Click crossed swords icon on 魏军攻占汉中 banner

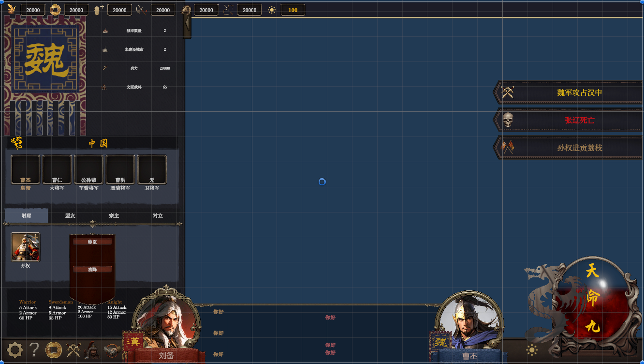tap(507, 92)
